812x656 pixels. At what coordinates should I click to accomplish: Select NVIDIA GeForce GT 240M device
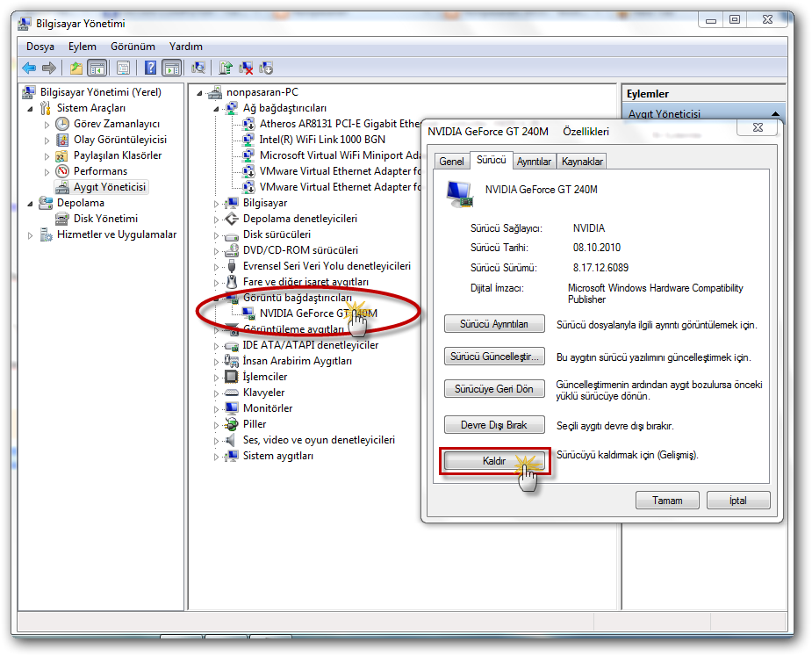319,313
